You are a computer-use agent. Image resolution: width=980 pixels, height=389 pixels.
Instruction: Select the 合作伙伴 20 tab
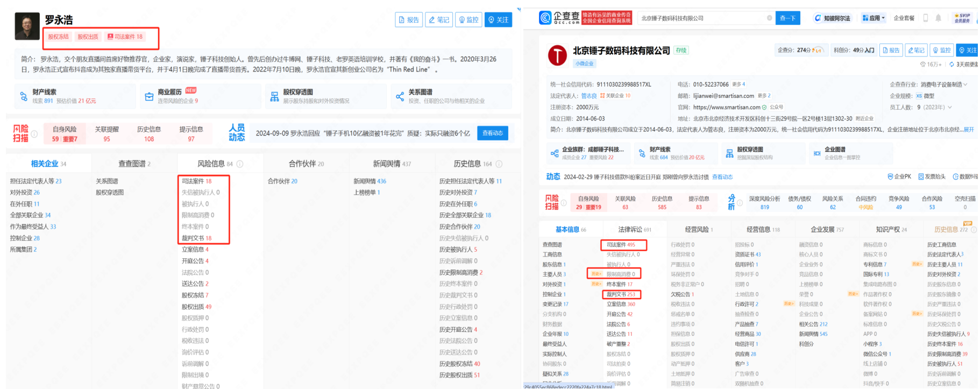pyautogui.click(x=306, y=164)
